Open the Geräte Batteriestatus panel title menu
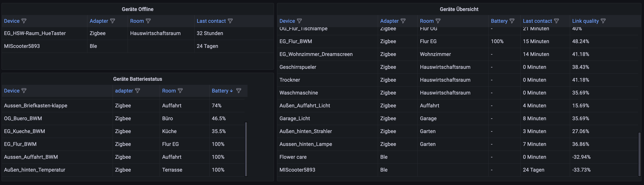 [138, 79]
